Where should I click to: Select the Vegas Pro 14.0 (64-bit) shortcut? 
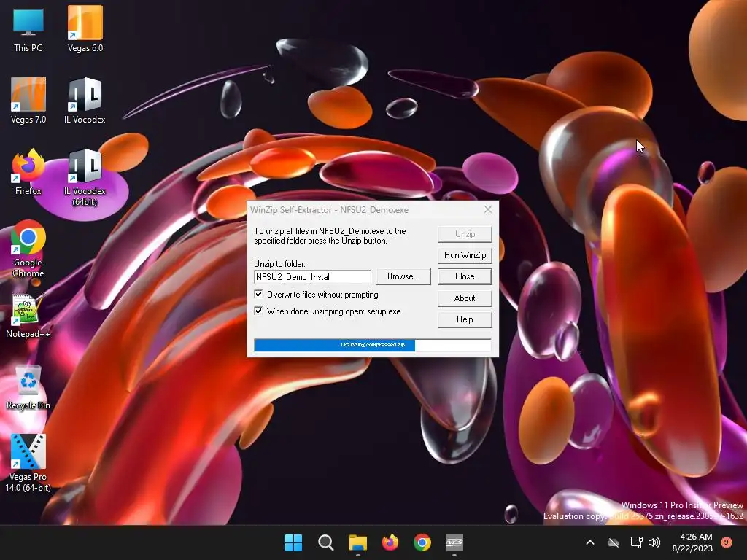coord(28,463)
